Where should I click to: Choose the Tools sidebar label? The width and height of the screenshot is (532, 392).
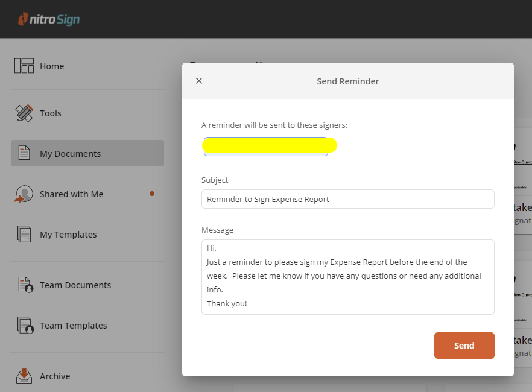51,113
